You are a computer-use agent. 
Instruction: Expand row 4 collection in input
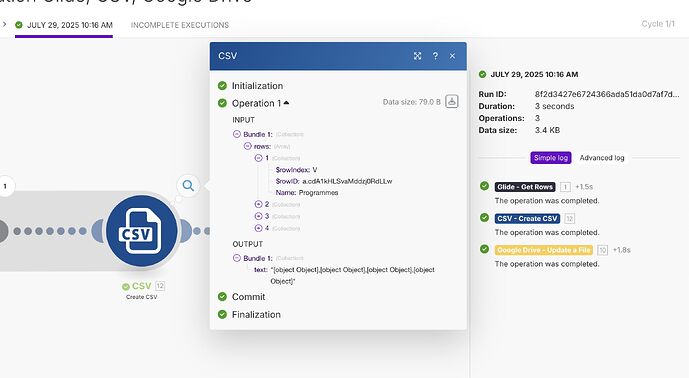258,228
